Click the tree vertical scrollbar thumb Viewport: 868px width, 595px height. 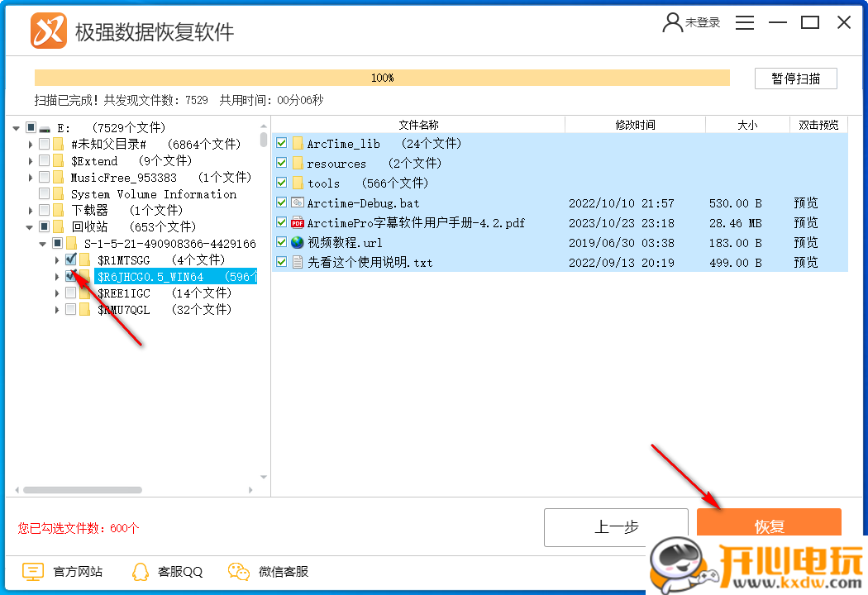tap(264, 140)
